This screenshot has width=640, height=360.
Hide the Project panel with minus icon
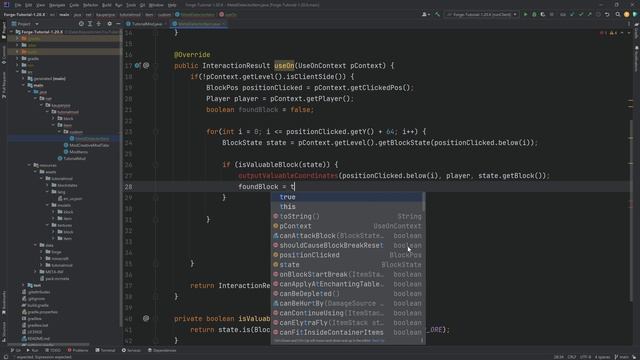coord(118,24)
